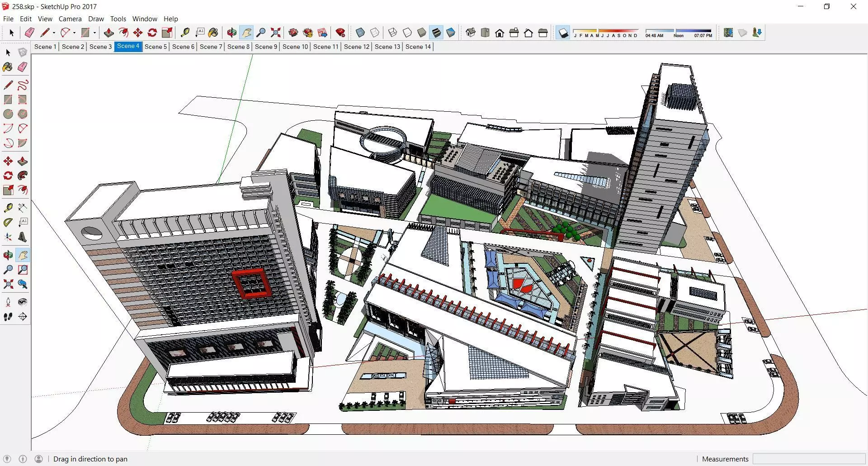The image size is (868, 466).
Task: Enable Wireframe face style
Action: pos(393,33)
